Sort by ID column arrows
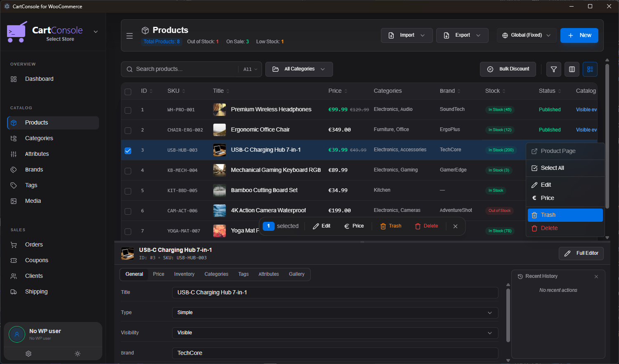Image resolution: width=619 pixels, height=364 pixels. (x=151, y=91)
